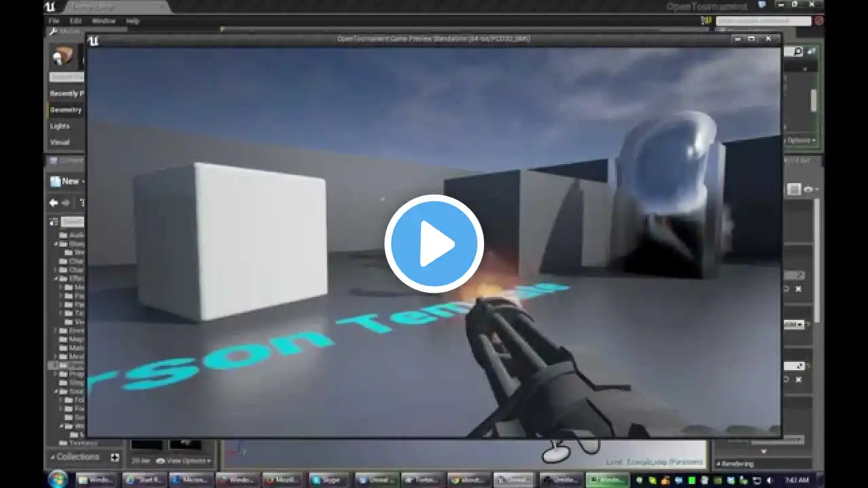Click the large blue video play button
Image resolution: width=868 pixels, height=488 pixels.
434,244
